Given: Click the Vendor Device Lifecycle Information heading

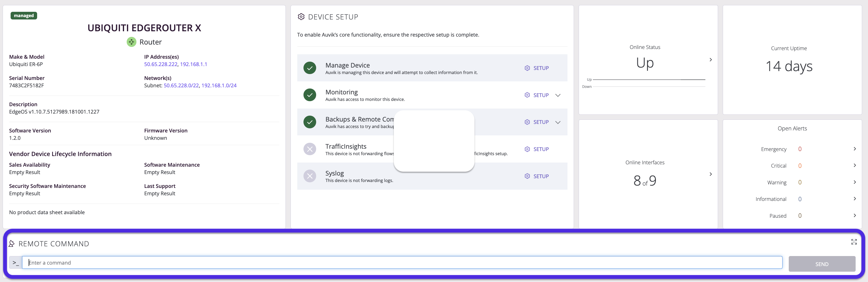Looking at the screenshot, I should 60,154.
